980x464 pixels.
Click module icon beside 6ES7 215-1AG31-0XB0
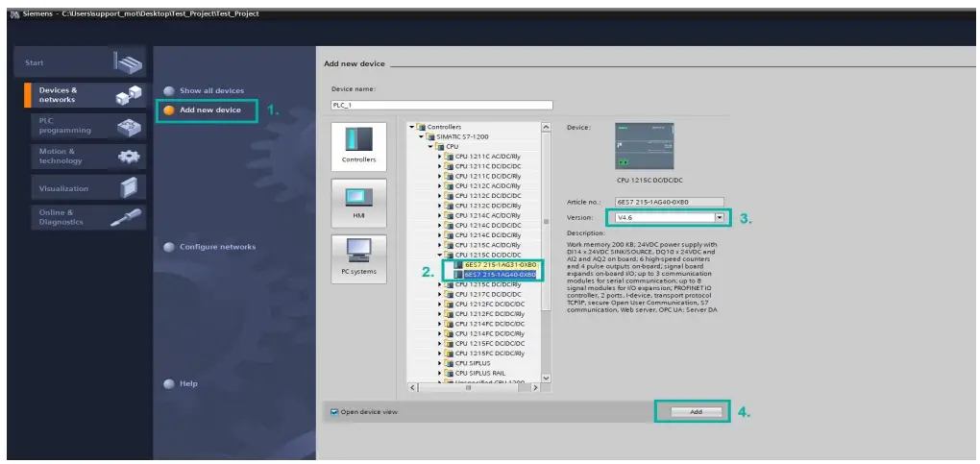point(458,264)
